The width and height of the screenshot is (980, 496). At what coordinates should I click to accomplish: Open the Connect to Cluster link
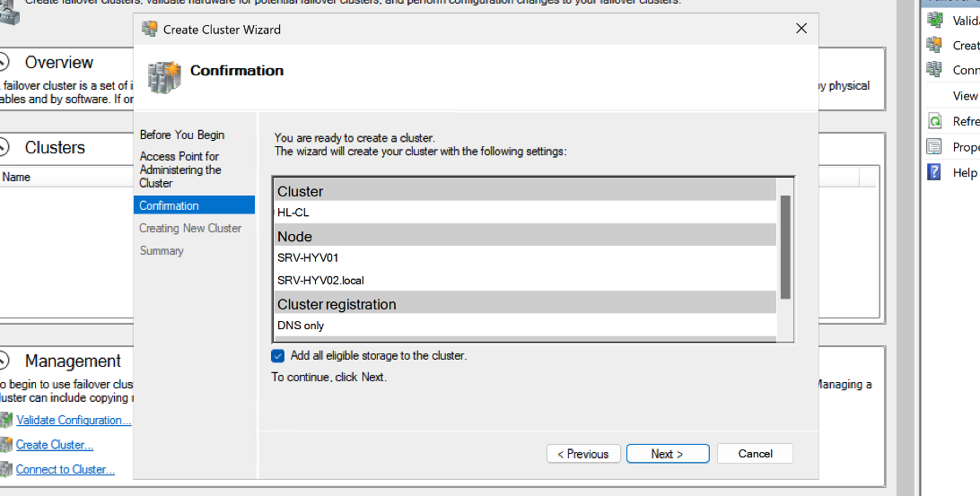point(66,469)
